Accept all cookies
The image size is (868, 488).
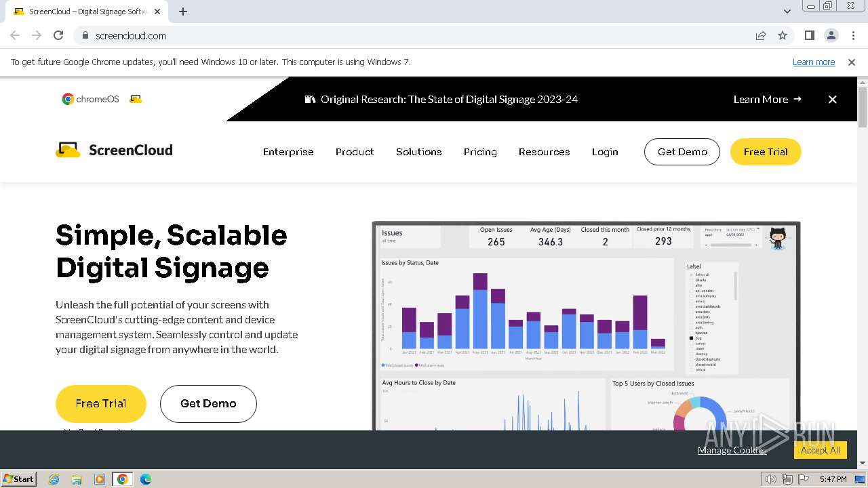pos(821,450)
